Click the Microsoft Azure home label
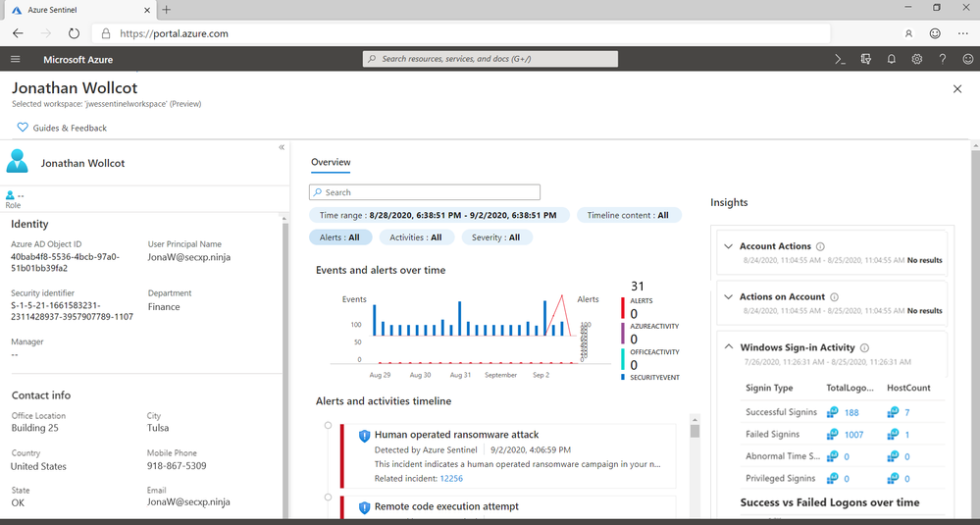 (78, 60)
